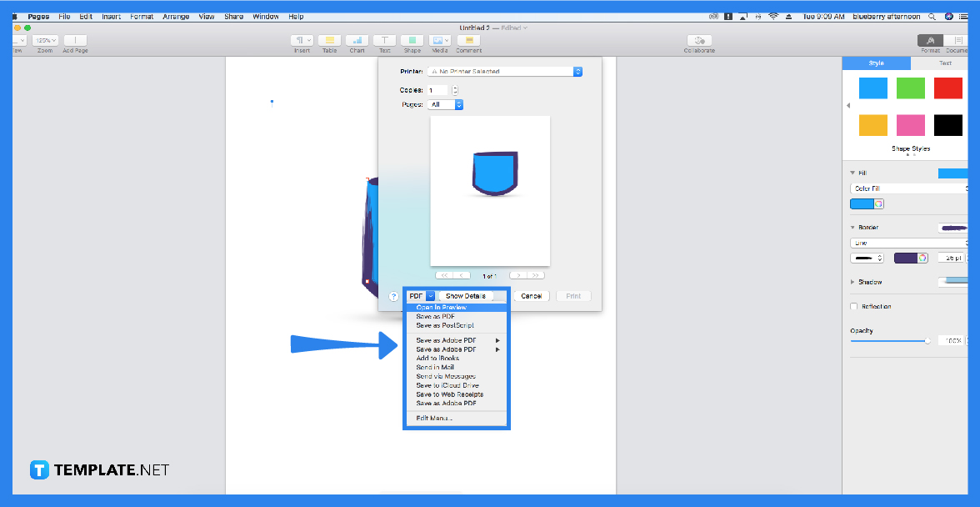Click Show Details in the print dialog
Viewport: 980px width, 507px height.
[466, 295]
